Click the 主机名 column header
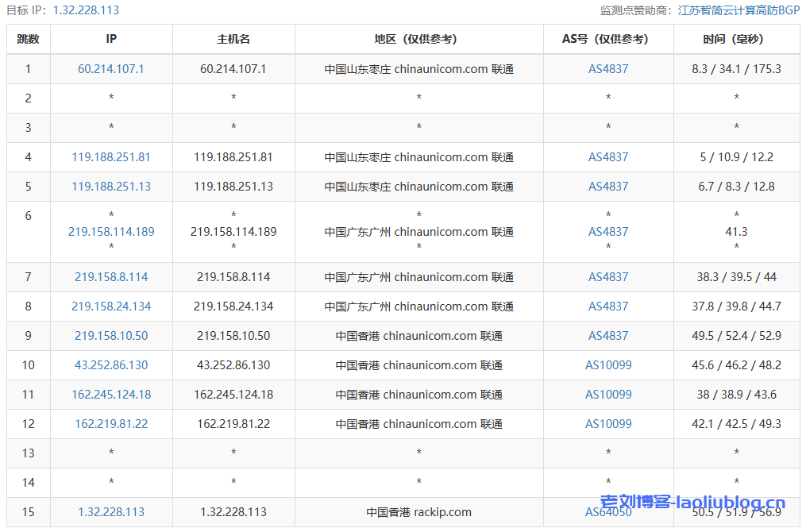806x532 pixels. pos(233,39)
